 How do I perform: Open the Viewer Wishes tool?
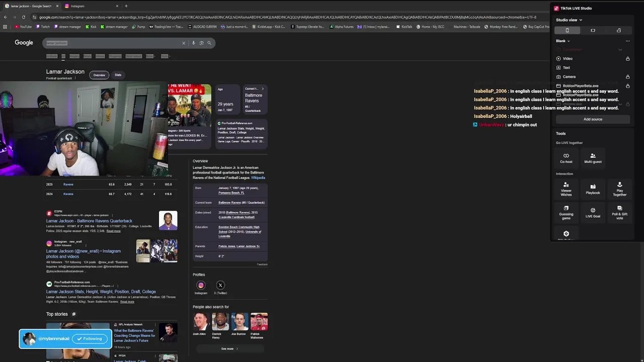point(566,189)
